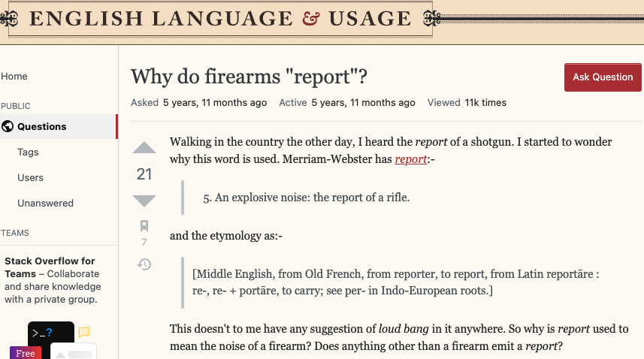Click the TEAMS section heading
Screen dimensions: 644x359
coord(15,233)
